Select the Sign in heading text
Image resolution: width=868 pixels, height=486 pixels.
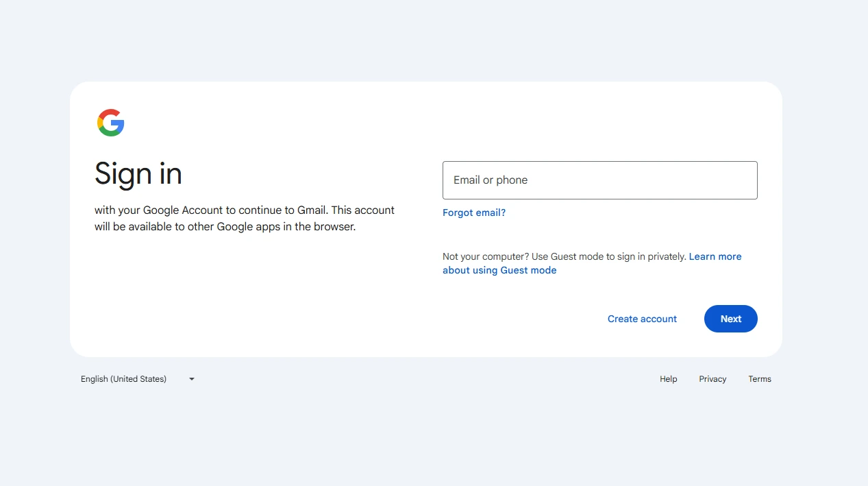(138, 173)
